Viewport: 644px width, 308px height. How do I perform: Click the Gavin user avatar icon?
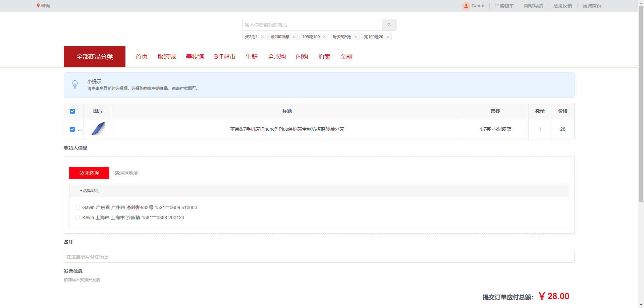tap(466, 6)
